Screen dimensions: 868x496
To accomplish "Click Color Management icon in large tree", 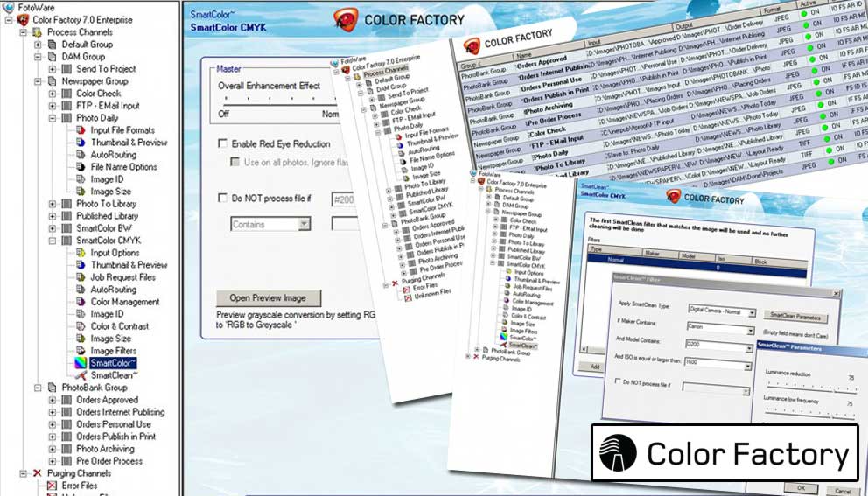I will [80, 302].
